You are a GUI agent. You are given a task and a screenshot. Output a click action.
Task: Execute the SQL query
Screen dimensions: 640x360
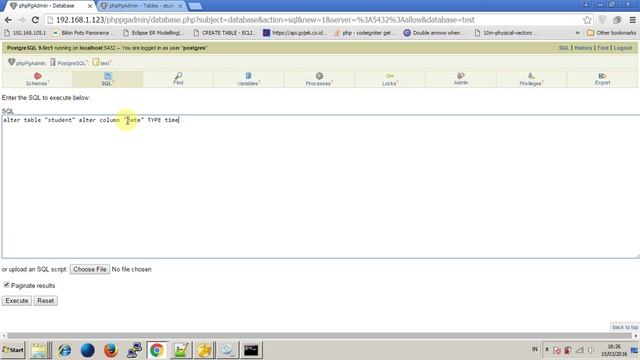(x=17, y=301)
